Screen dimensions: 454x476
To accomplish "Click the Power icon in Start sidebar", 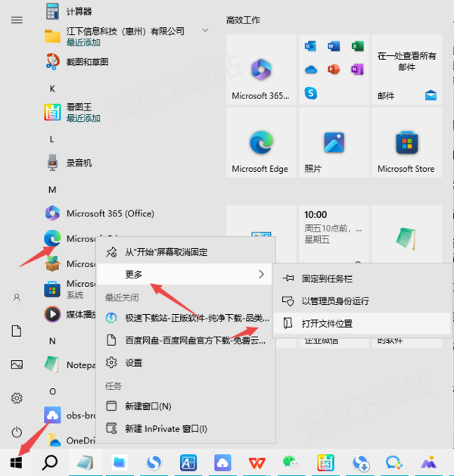I will [17, 432].
